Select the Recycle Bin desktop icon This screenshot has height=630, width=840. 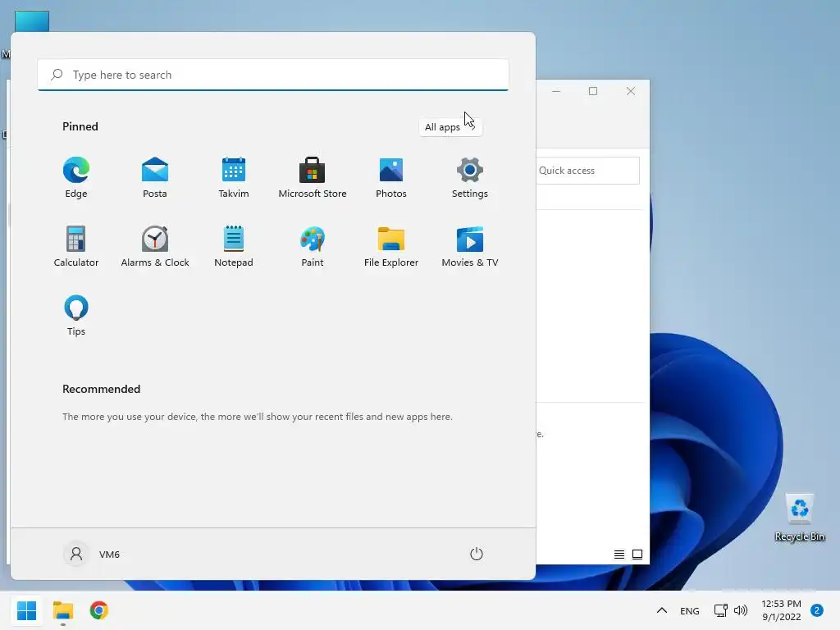coord(799,517)
